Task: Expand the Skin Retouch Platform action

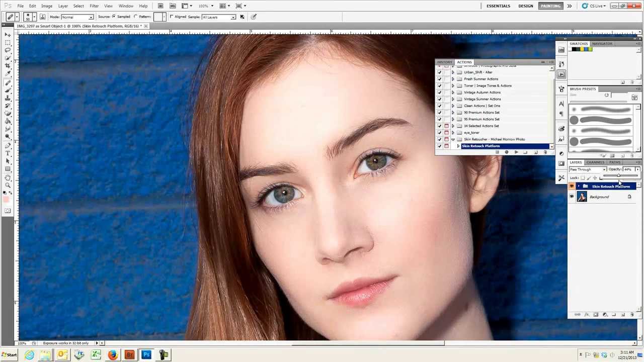Action: click(458, 146)
